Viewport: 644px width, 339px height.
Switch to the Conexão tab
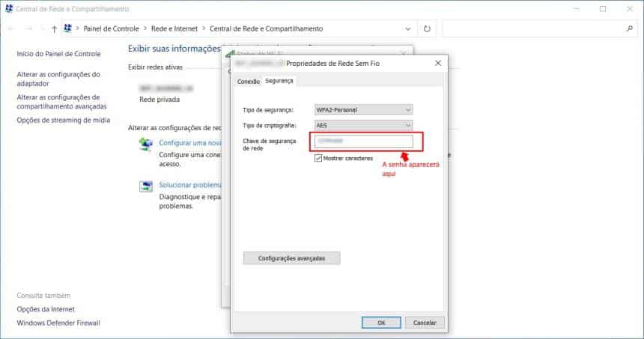(248, 81)
